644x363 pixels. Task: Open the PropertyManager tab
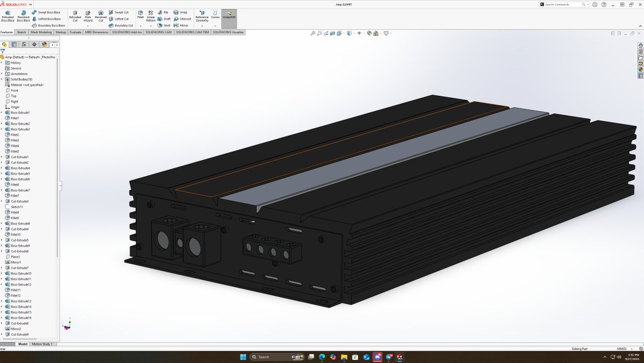(x=14, y=45)
